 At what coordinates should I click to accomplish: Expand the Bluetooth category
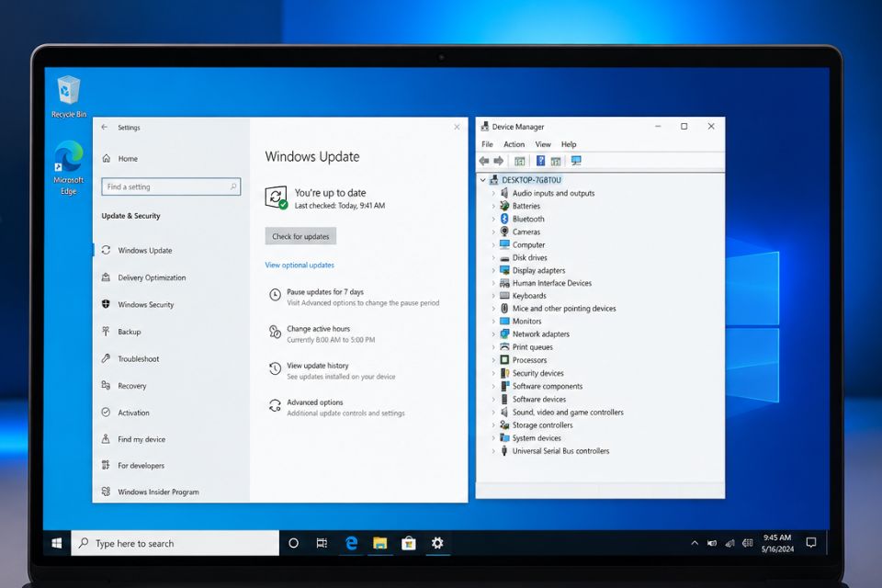pyautogui.click(x=493, y=219)
